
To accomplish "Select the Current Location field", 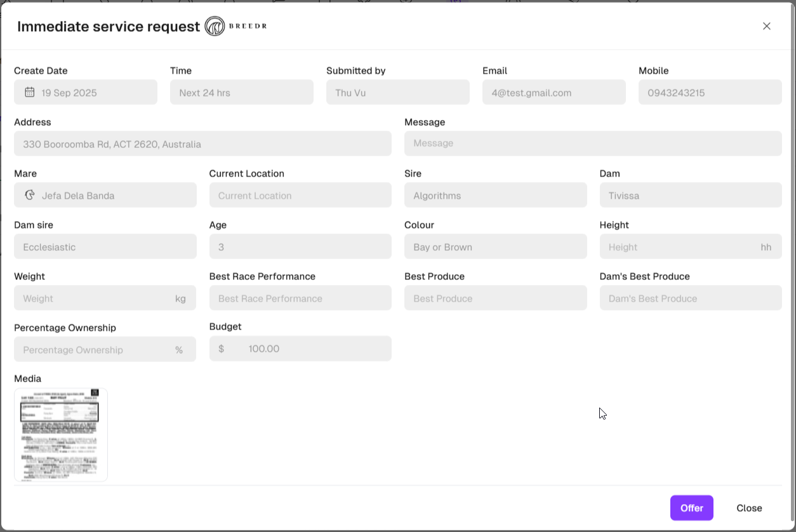I will [x=300, y=196].
